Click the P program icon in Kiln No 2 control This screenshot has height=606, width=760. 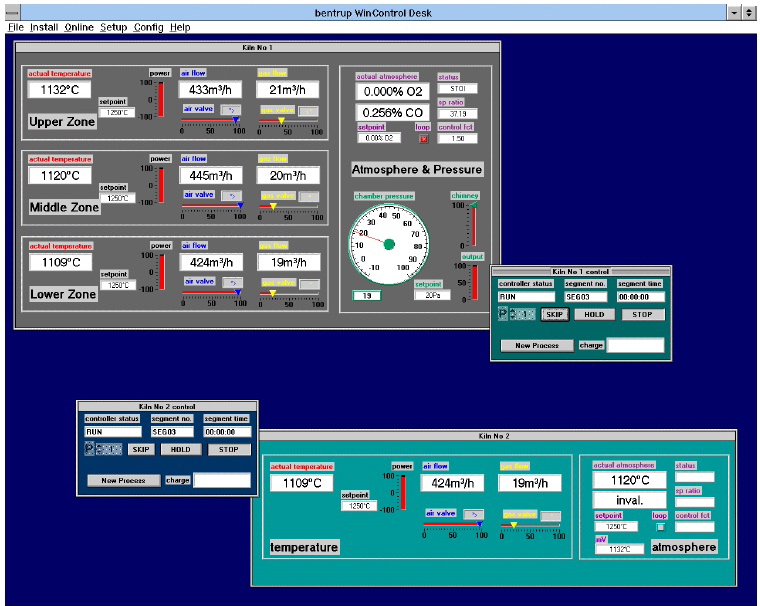pyautogui.click(x=89, y=448)
